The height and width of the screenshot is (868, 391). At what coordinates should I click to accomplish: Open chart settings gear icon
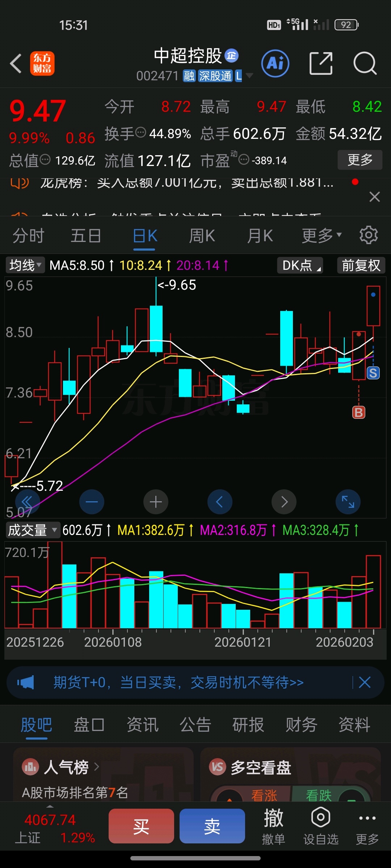[x=369, y=235]
